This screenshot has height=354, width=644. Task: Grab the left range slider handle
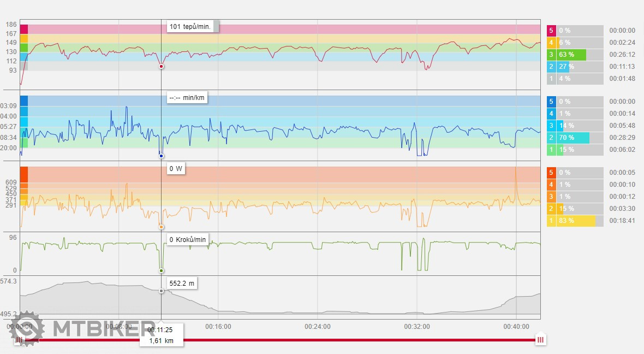point(20,340)
